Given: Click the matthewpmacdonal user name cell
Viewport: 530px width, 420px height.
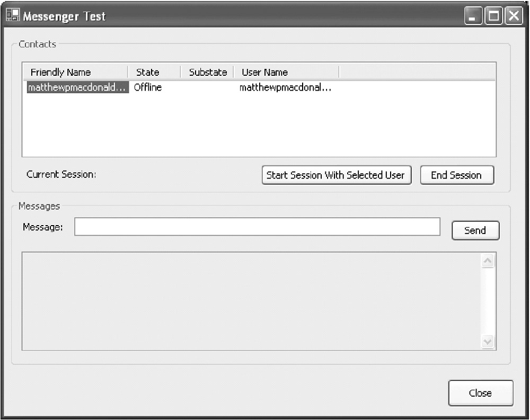Looking at the screenshot, I should (x=285, y=88).
